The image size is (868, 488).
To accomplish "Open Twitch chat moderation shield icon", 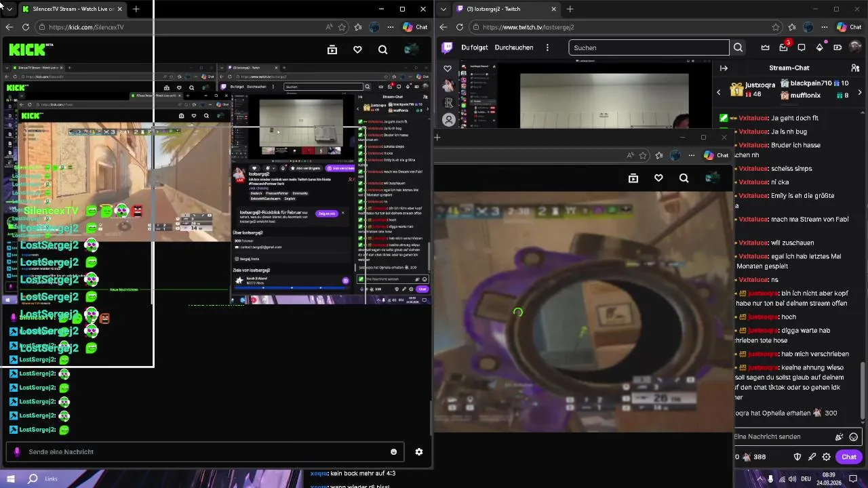I will [797, 457].
